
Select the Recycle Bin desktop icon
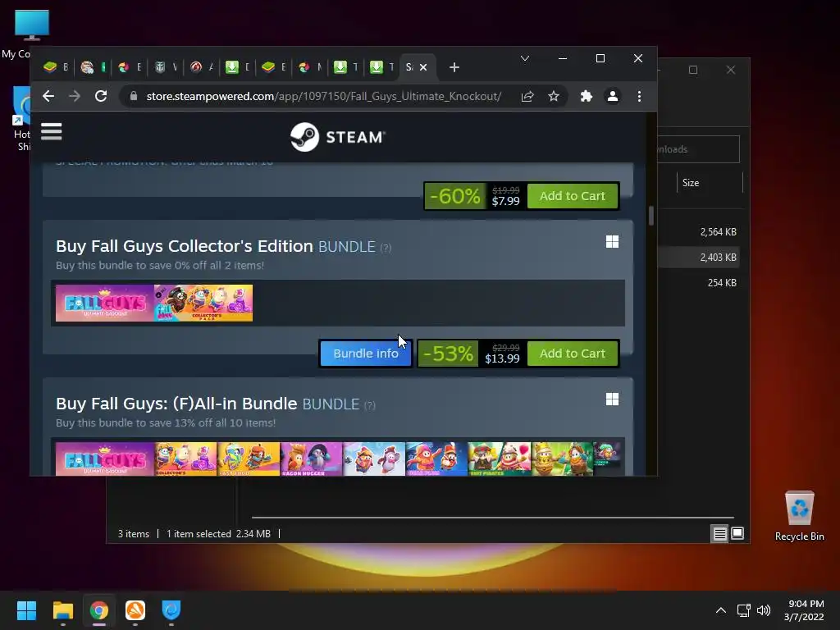tap(799, 515)
